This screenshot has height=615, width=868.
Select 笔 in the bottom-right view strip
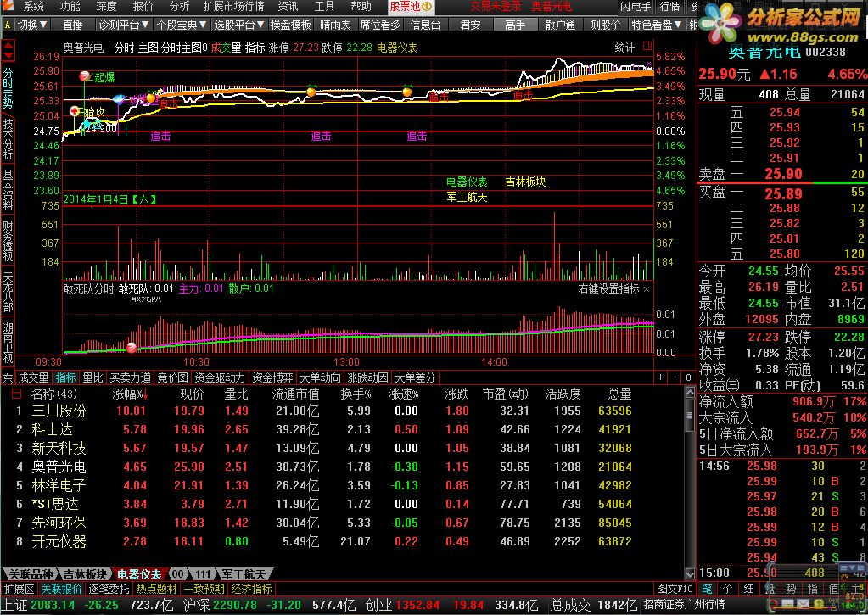point(707,589)
